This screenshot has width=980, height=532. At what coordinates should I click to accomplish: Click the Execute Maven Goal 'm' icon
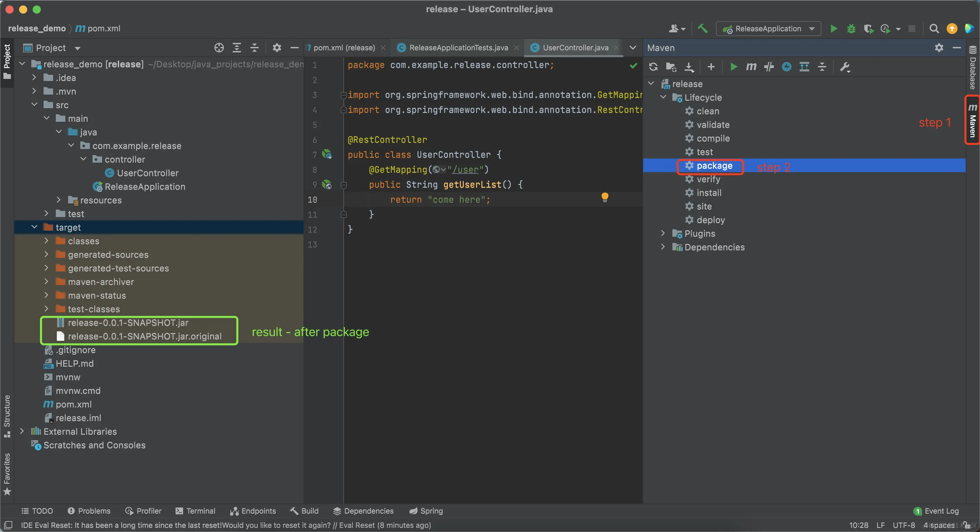751,67
